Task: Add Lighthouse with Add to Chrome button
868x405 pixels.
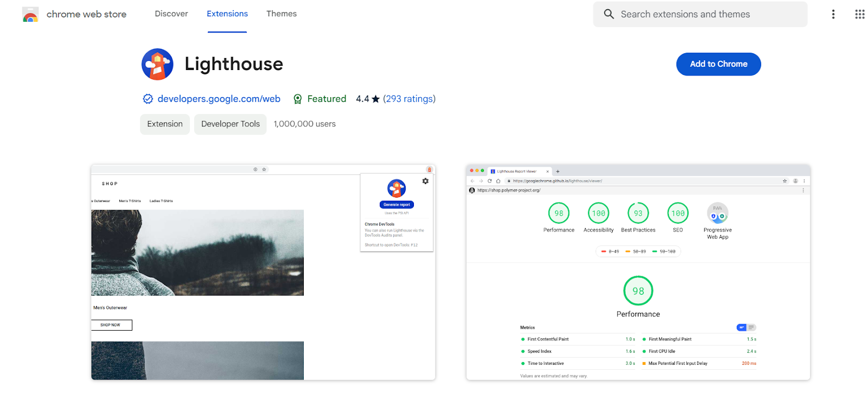Action: 718,64
